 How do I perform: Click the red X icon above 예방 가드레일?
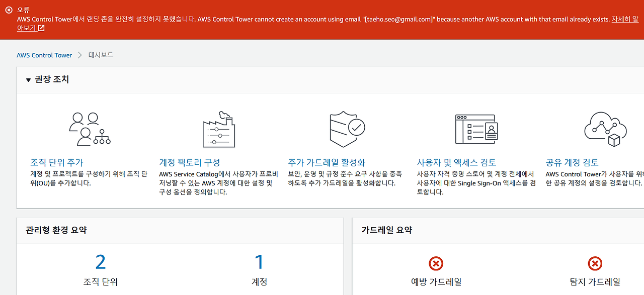click(x=436, y=263)
